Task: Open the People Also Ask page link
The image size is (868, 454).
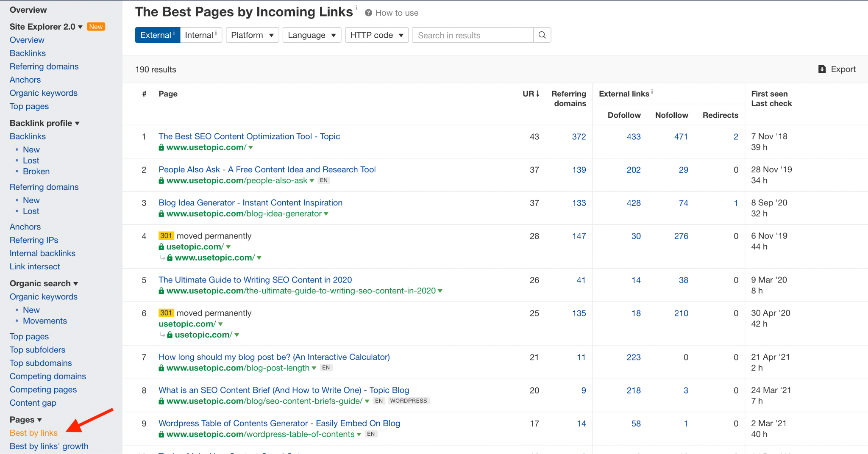Action: pos(267,169)
